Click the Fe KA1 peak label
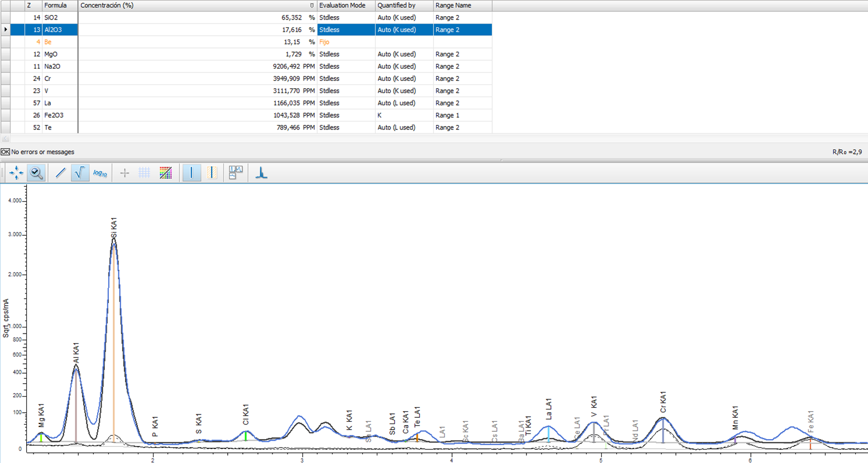Viewport: 868px width, 463px height. point(811,421)
